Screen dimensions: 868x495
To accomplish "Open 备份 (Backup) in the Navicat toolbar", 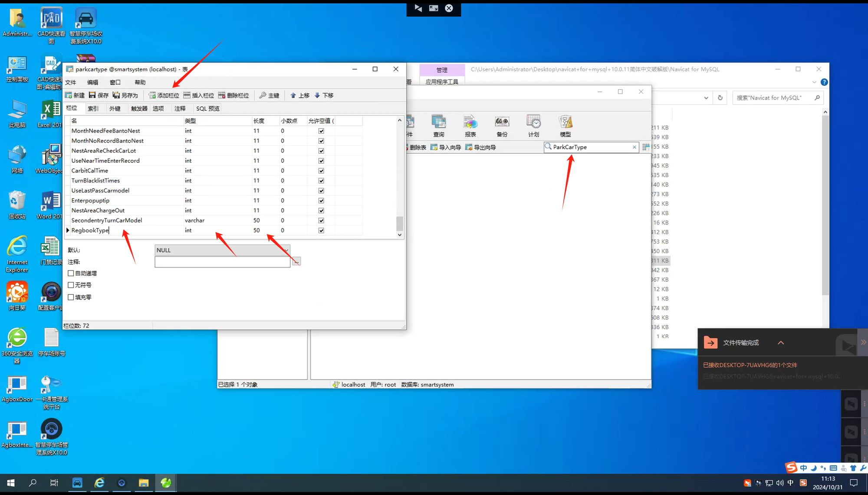I will (x=502, y=126).
